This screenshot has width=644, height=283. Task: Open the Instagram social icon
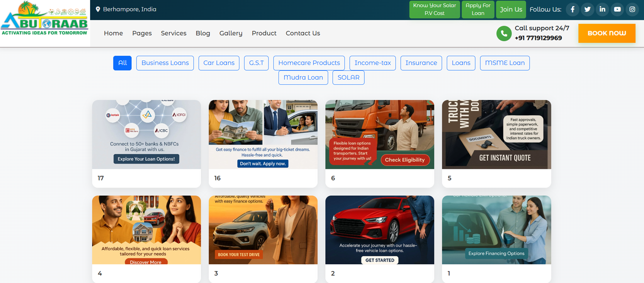(x=632, y=9)
